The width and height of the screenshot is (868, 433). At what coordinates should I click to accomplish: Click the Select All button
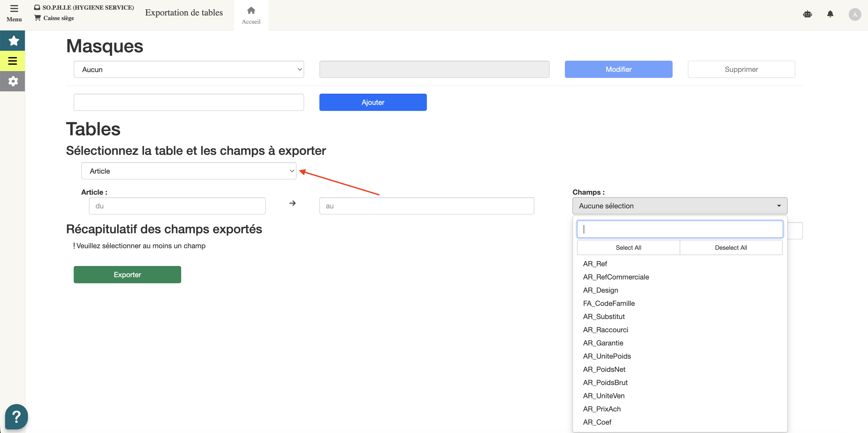(x=628, y=247)
